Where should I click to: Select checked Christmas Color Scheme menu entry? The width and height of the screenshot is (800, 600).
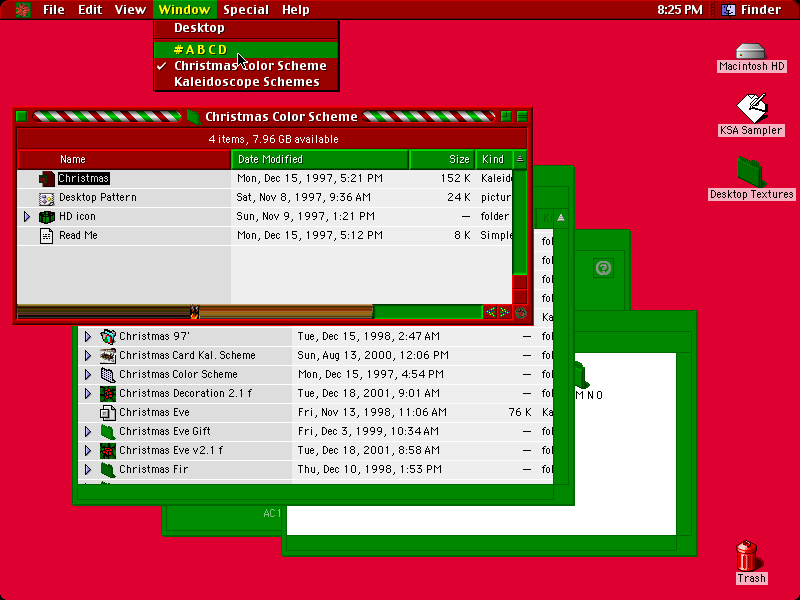(246, 66)
